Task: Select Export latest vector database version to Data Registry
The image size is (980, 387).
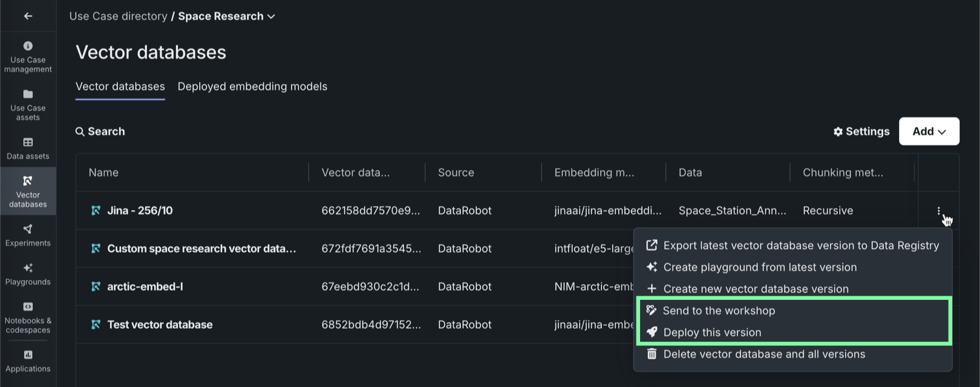Action: coord(800,246)
